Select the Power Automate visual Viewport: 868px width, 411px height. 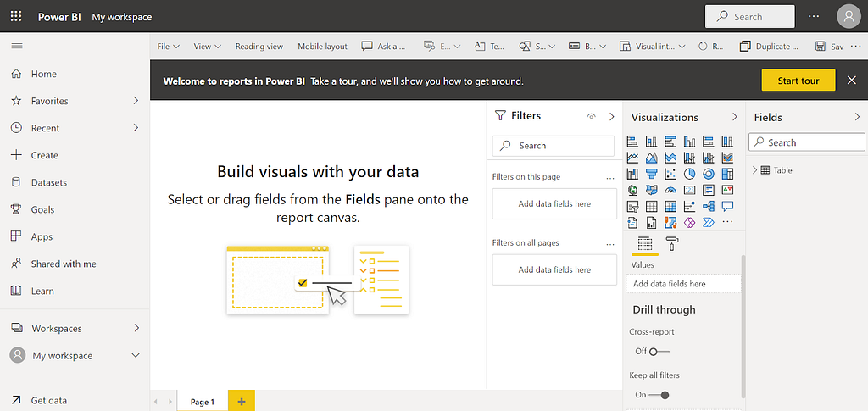click(x=708, y=222)
